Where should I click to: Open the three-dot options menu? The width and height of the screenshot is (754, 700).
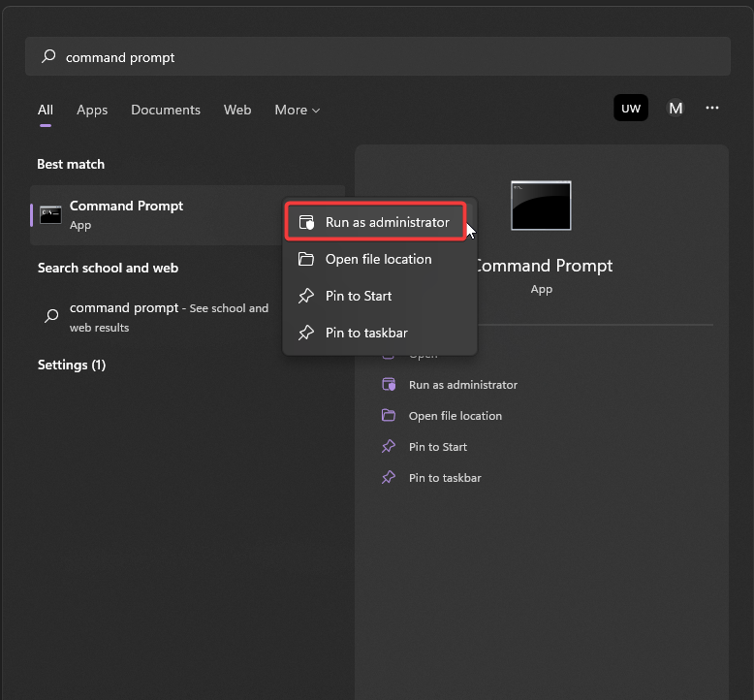coord(712,108)
